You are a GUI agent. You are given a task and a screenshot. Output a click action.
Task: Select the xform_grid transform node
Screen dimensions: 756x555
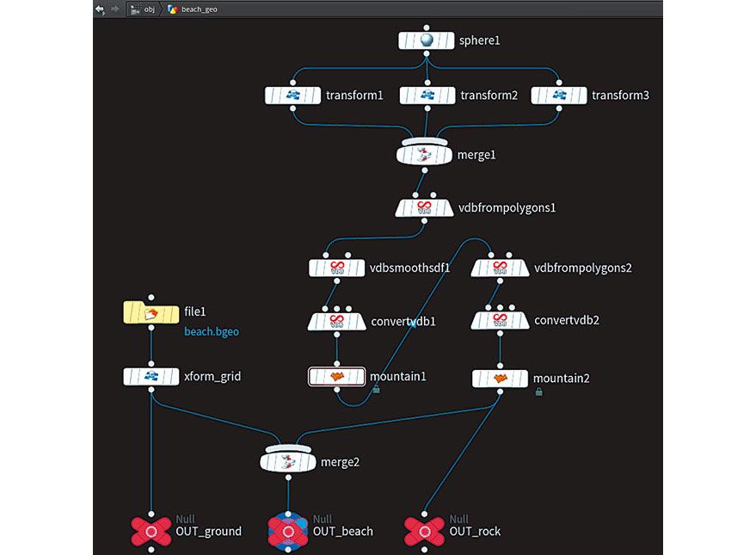151,377
